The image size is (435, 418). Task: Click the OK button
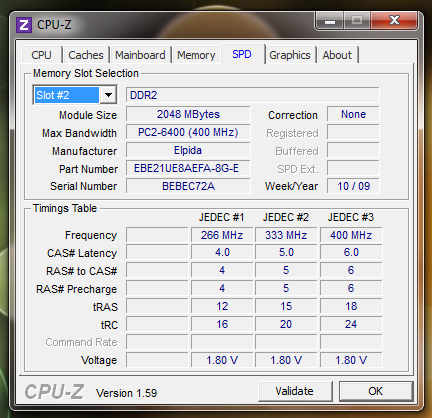pos(376,391)
